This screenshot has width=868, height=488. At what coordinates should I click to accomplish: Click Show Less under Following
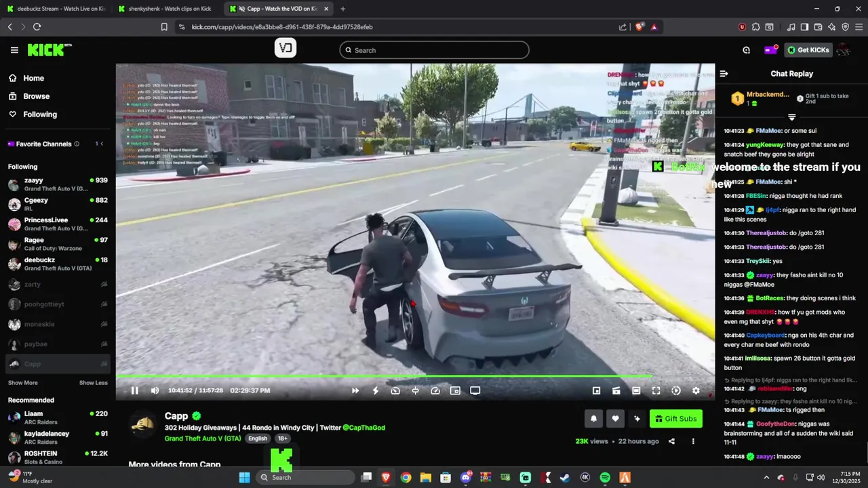(x=93, y=383)
